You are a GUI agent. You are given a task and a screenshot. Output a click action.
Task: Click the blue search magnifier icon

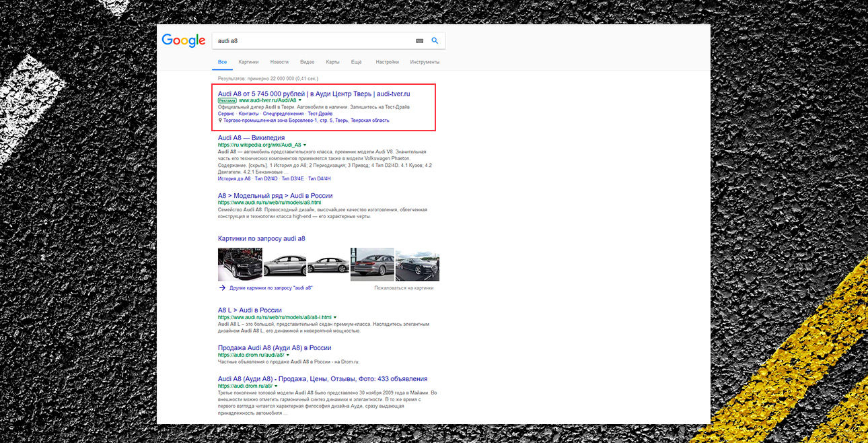tap(435, 40)
